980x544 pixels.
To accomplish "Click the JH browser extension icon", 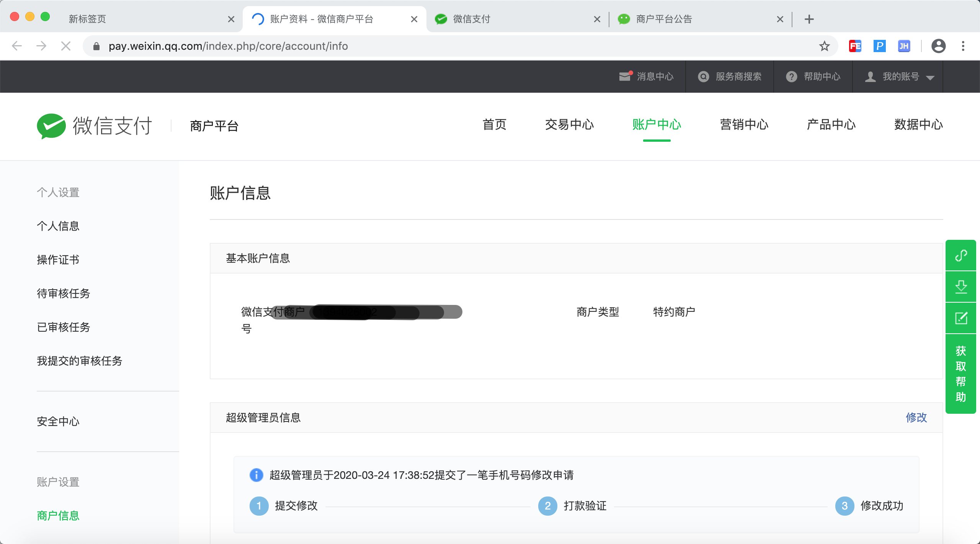I will [904, 46].
